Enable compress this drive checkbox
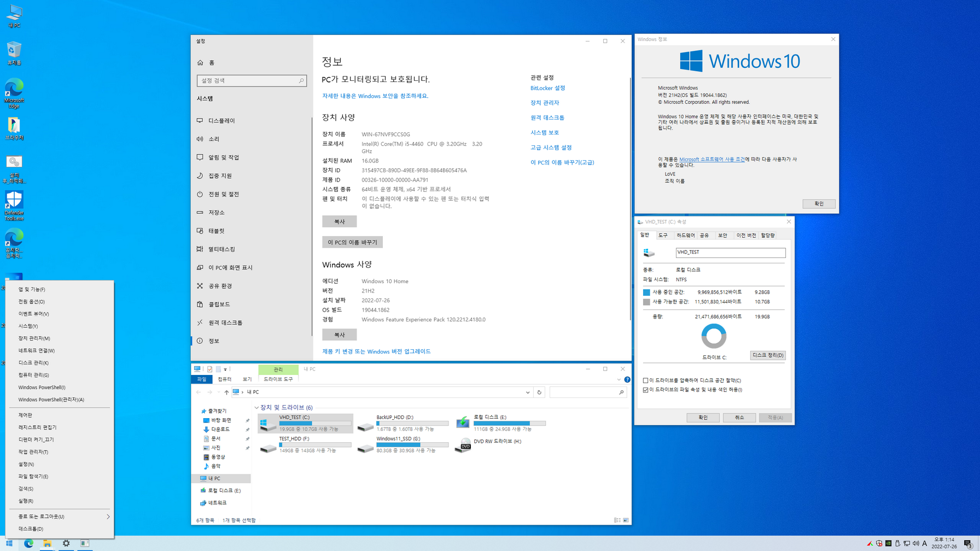Viewport: 980px width, 551px height. point(646,380)
